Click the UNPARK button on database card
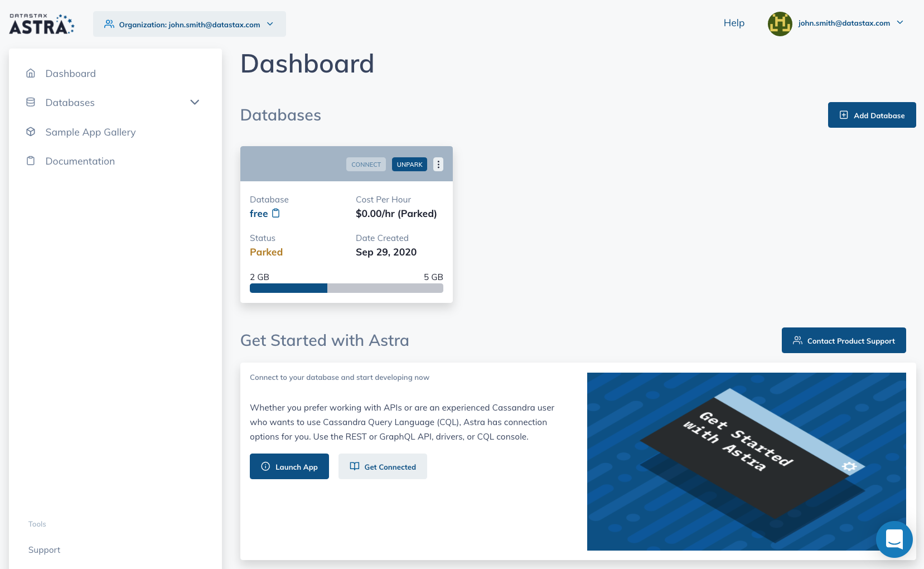 tap(409, 165)
